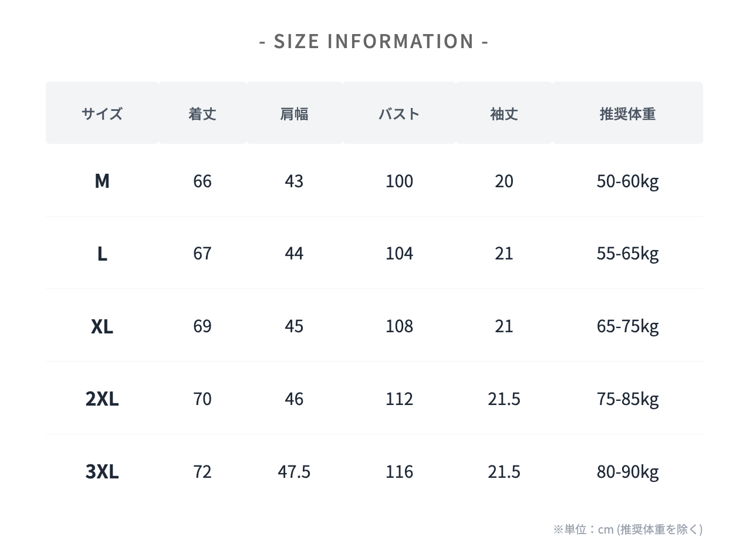Click the 100 bust value for M

pos(399,181)
